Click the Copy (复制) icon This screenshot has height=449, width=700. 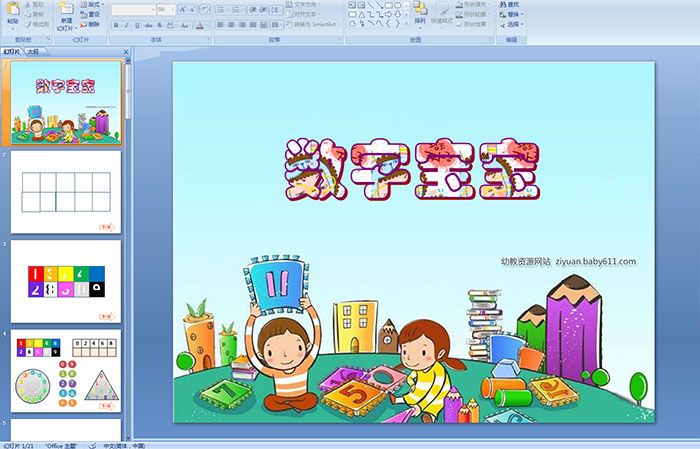[28, 14]
